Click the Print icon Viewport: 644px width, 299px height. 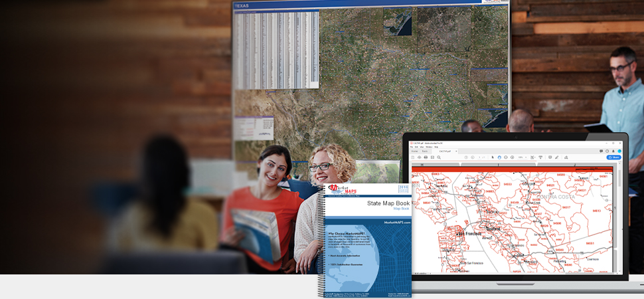[x=426, y=157]
